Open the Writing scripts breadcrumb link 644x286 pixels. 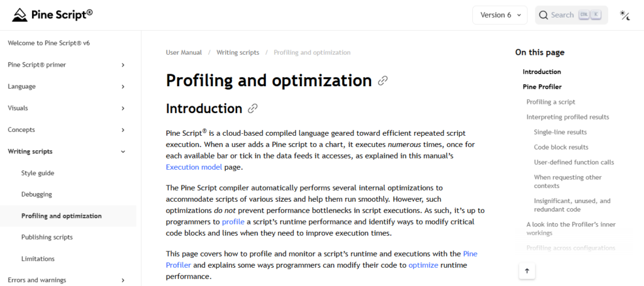click(238, 53)
